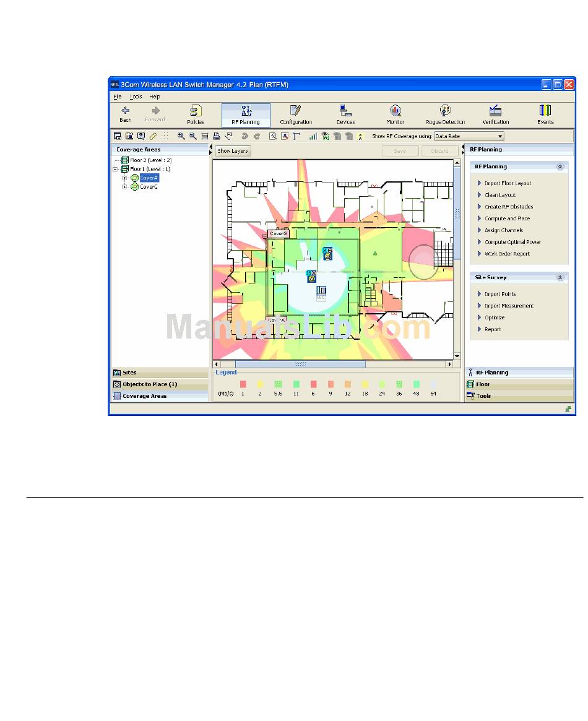Click the grid dots toolbar icon
Image resolution: width=588 pixels, height=721 pixels.
(165, 136)
